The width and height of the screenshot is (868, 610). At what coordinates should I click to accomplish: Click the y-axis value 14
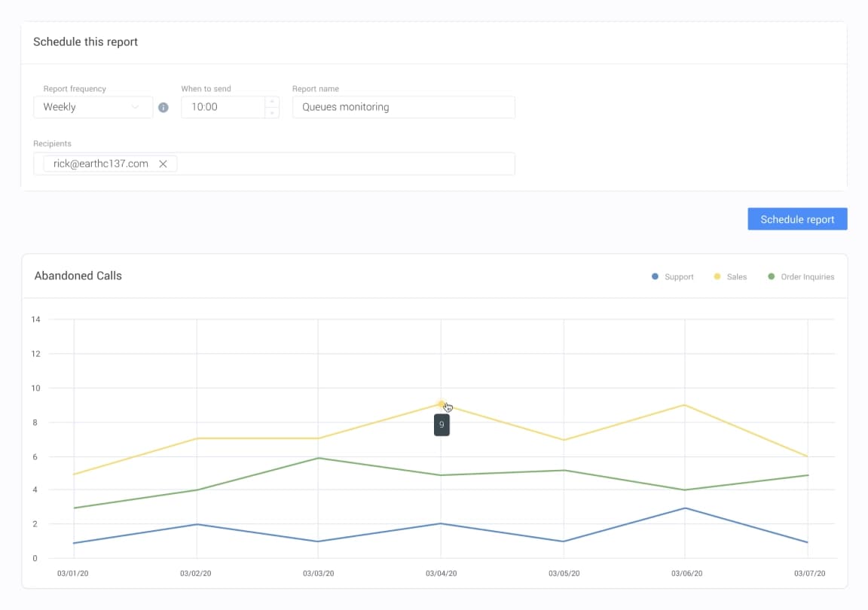point(36,319)
